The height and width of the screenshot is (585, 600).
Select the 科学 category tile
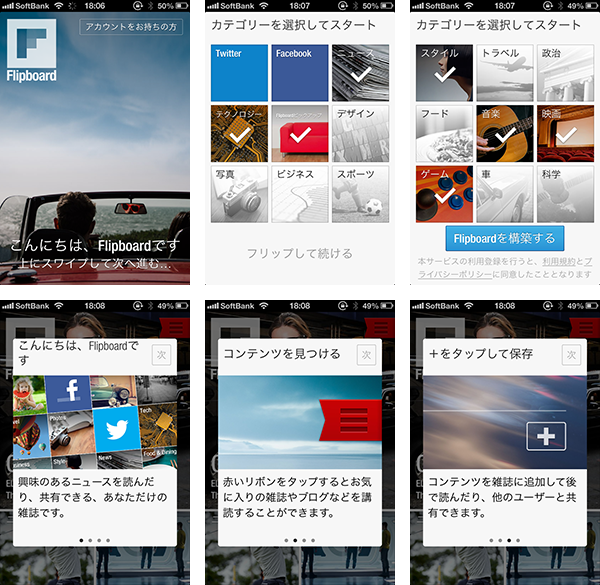point(566,194)
